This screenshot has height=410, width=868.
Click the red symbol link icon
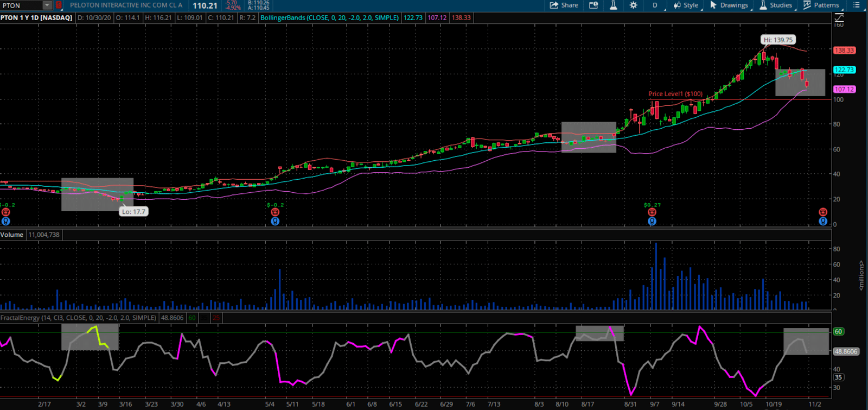click(x=59, y=5)
